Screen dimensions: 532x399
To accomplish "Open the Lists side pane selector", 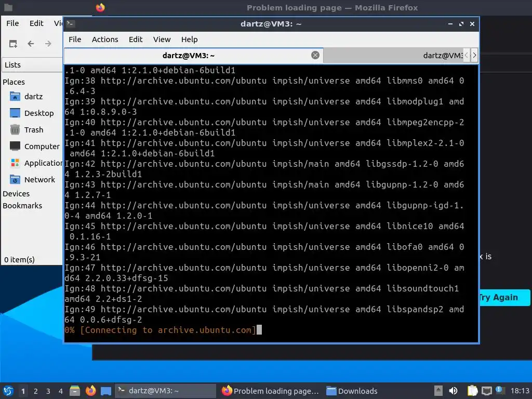I will click(32, 65).
